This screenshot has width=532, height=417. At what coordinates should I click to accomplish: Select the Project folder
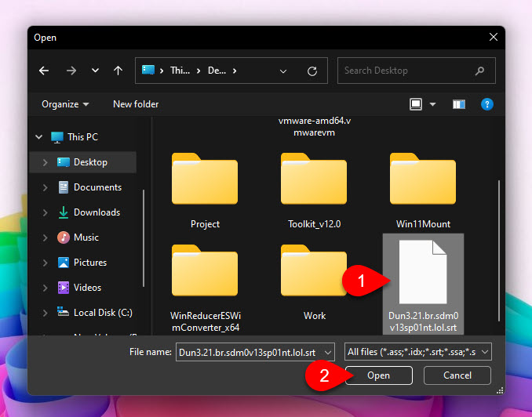click(205, 191)
